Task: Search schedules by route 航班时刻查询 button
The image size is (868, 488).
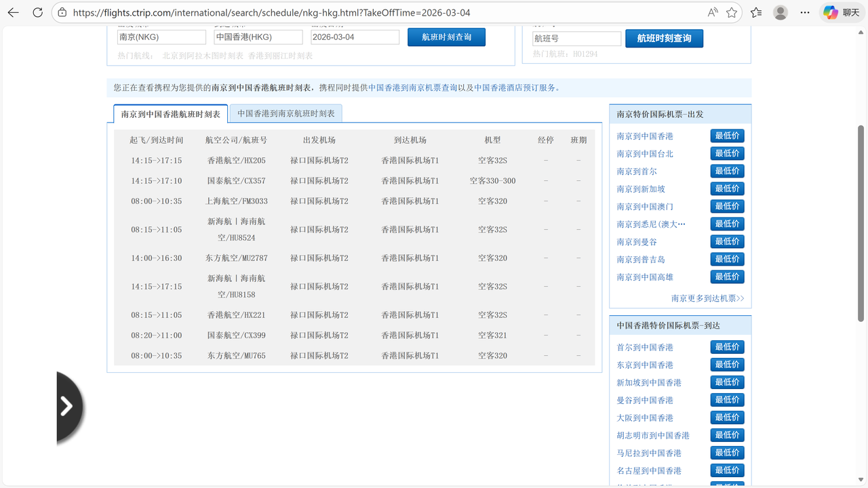Action: 446,37
